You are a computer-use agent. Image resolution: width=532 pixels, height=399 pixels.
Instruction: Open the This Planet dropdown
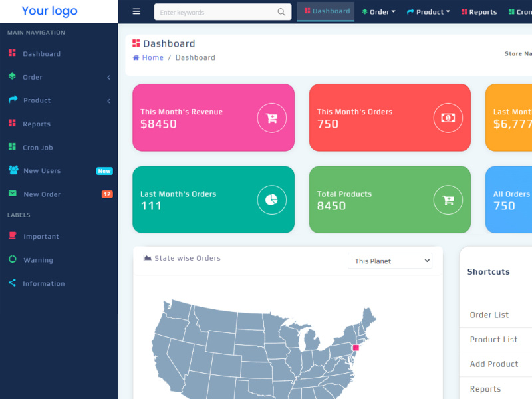click(390, 261)
